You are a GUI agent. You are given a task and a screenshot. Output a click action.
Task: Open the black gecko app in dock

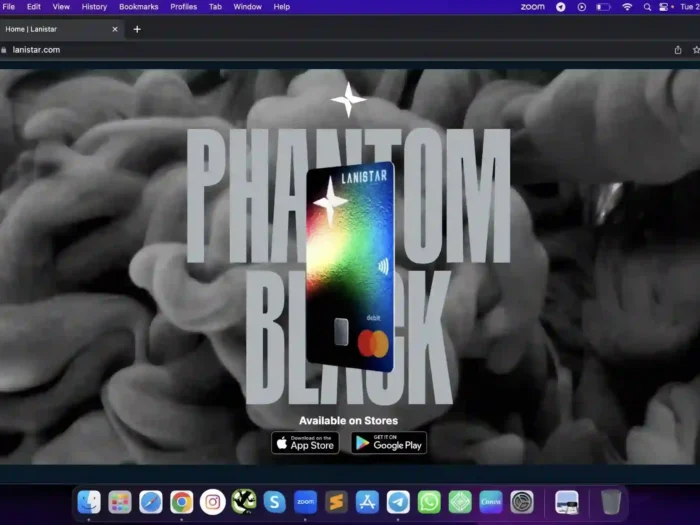tap(244, 501)
